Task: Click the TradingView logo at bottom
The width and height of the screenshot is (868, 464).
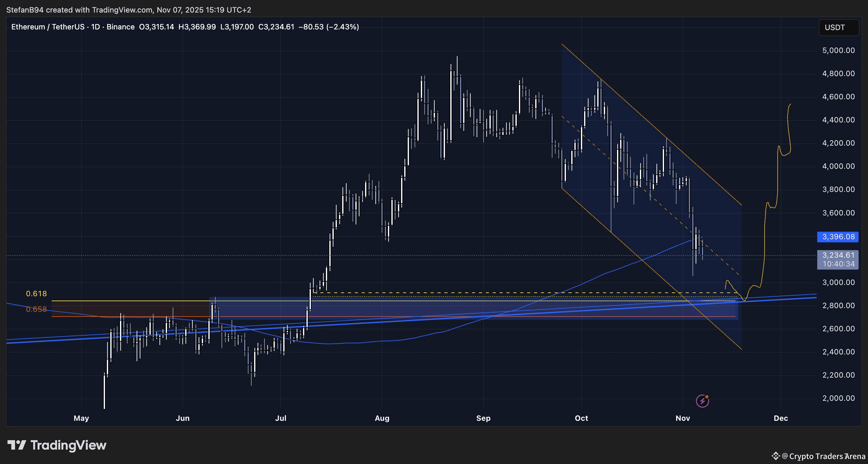Action: coord(57,445)
